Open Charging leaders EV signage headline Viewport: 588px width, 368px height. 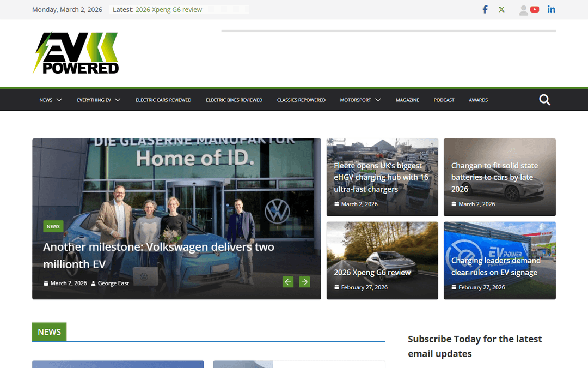496,266
